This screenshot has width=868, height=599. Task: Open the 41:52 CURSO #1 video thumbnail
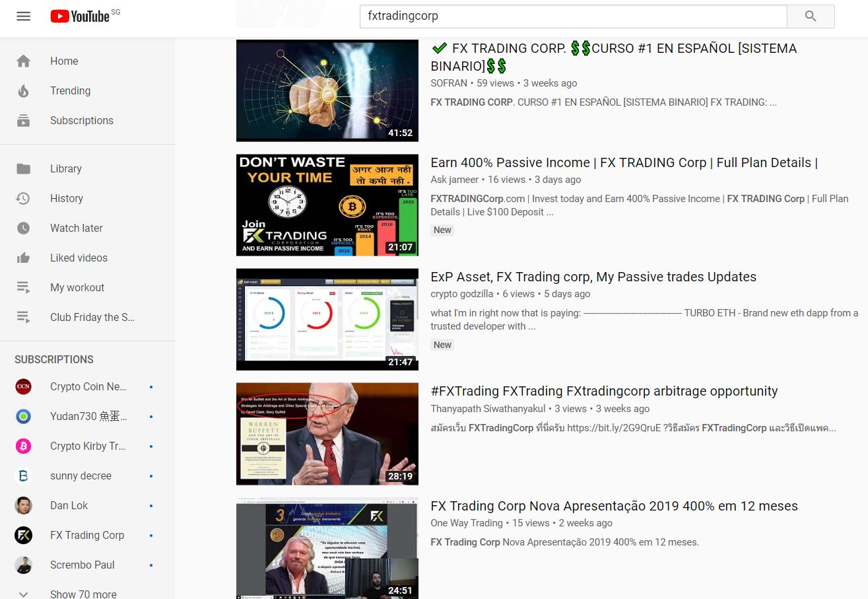coord(327,90)
